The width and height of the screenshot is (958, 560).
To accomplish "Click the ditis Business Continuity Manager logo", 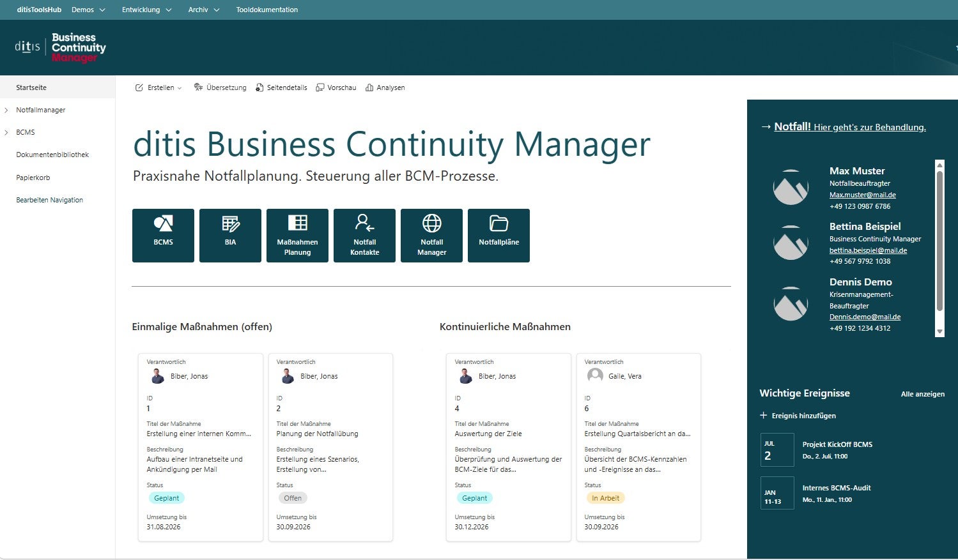I will coord(61,47).
